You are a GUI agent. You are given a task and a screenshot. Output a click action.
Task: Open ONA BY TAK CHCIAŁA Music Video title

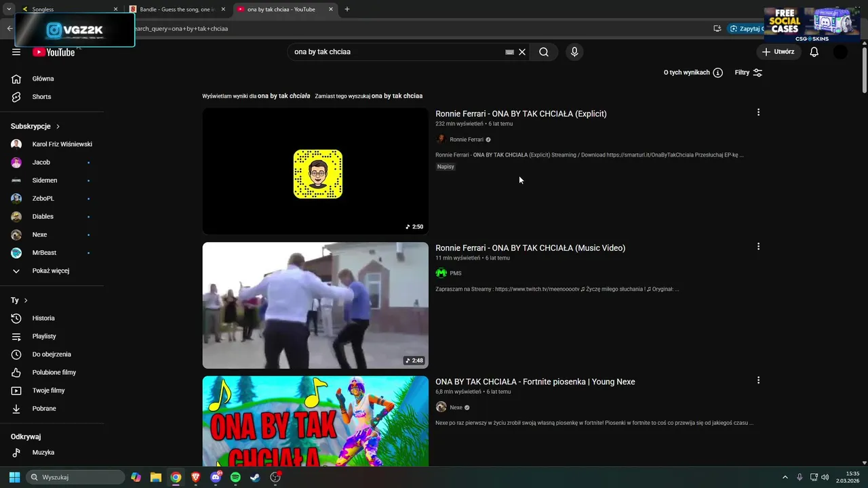point(530,248)
